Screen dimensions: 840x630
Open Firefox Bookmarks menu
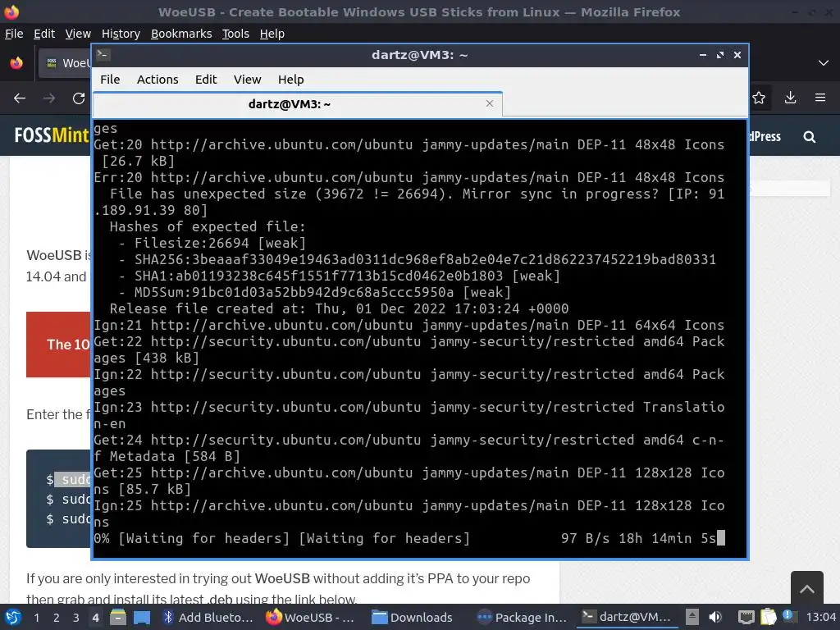click(x=181, y=33)
